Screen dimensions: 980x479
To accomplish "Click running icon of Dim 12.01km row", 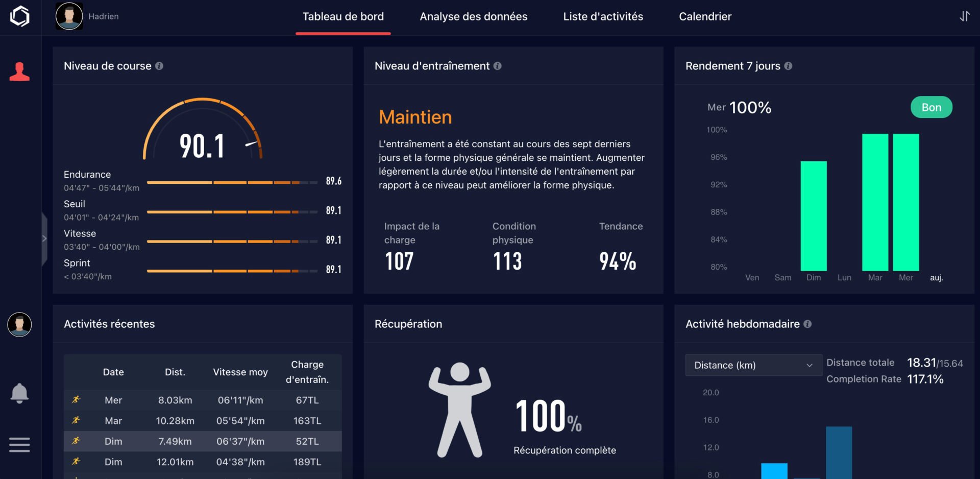I will coord(76,461).
